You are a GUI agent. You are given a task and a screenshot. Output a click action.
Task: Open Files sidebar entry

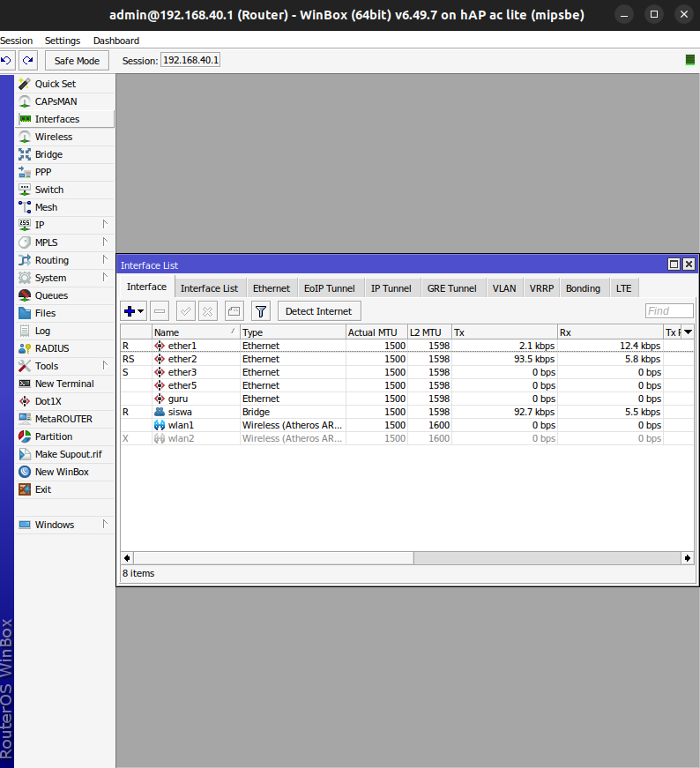(x=64, y=313)
